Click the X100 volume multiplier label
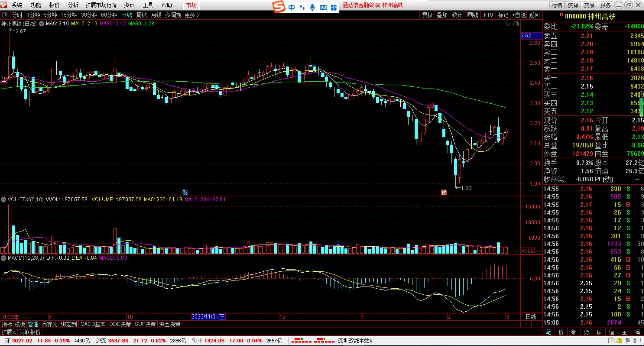Screen dimensions: 644x346 click(528, 251)
